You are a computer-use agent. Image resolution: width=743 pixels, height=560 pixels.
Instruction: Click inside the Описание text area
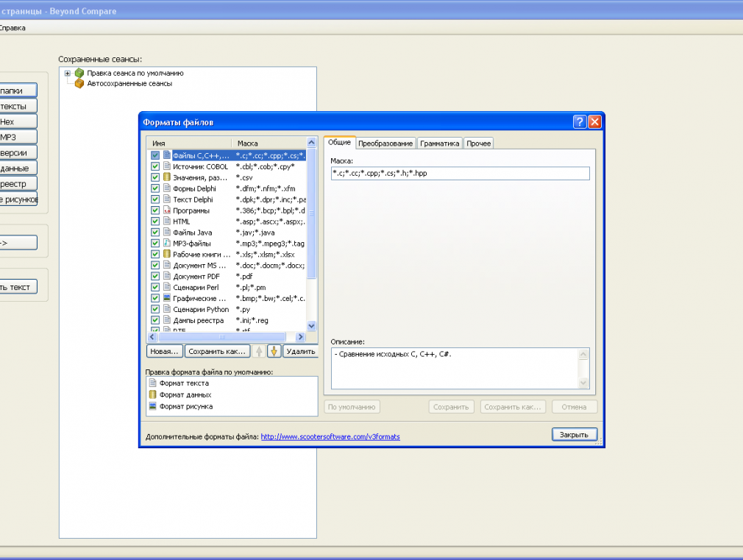coord(455,369)
